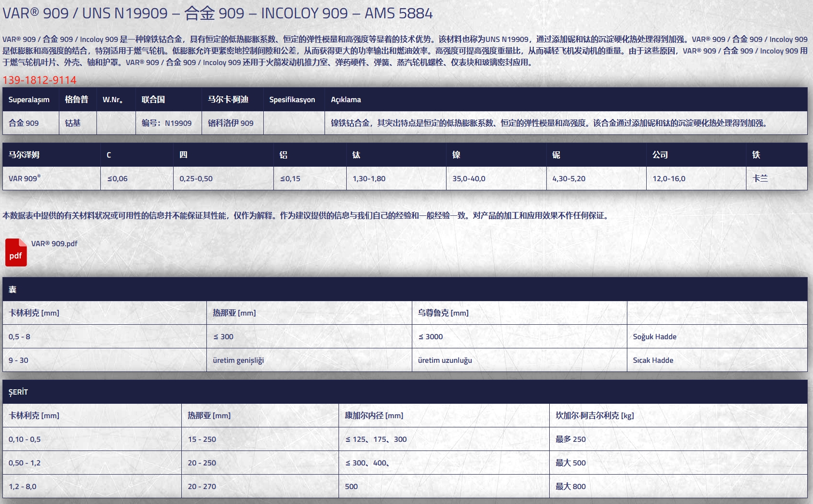Select the ≤0,06 carbon value
Image resolution: width=813 pixels, height=504 pixels.
tap(137, 178)
